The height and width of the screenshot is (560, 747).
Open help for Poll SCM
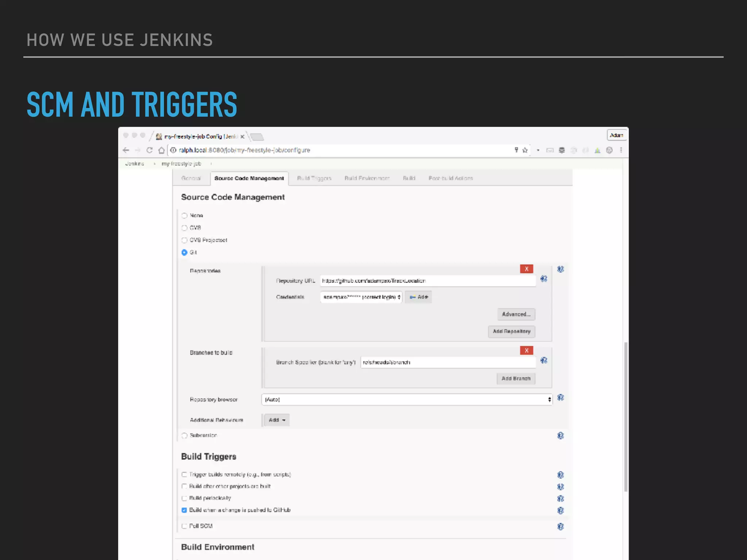[561, 526]
